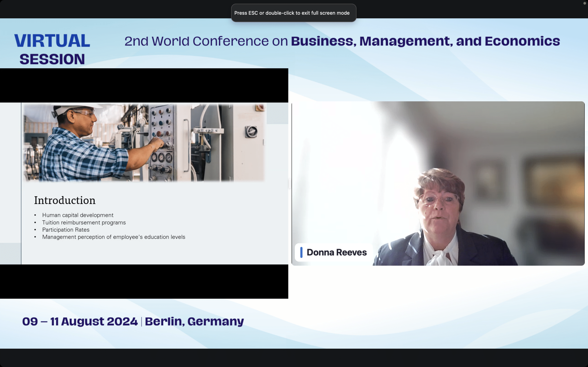Click the Human capital development bullet
588x367 pixels.
pyautogui.click(x=78, y=215)
